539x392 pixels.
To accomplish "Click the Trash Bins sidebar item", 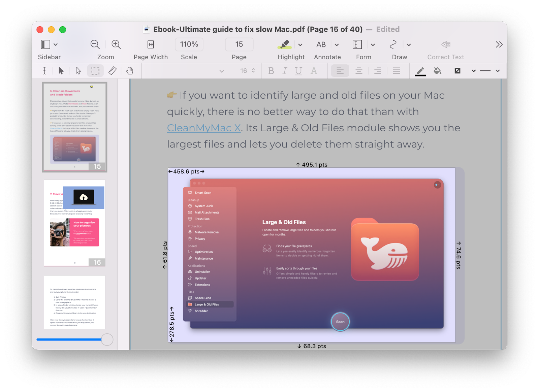I will click(202, 219).
